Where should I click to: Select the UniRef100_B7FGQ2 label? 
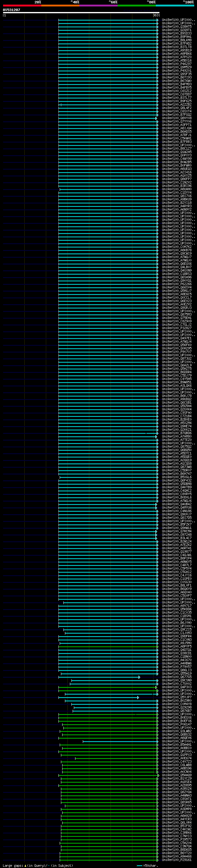point(177,115)
